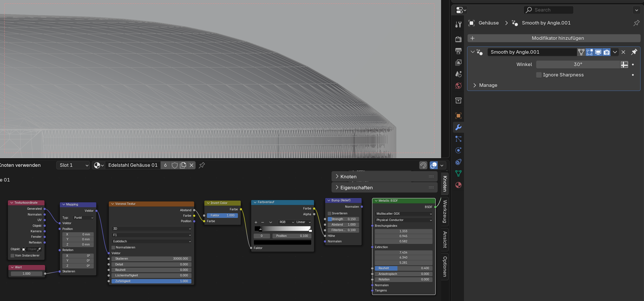Screen dimensions: 644x301
Task: Switch to the Physics properties icon
Action: [x=458, y=150]
